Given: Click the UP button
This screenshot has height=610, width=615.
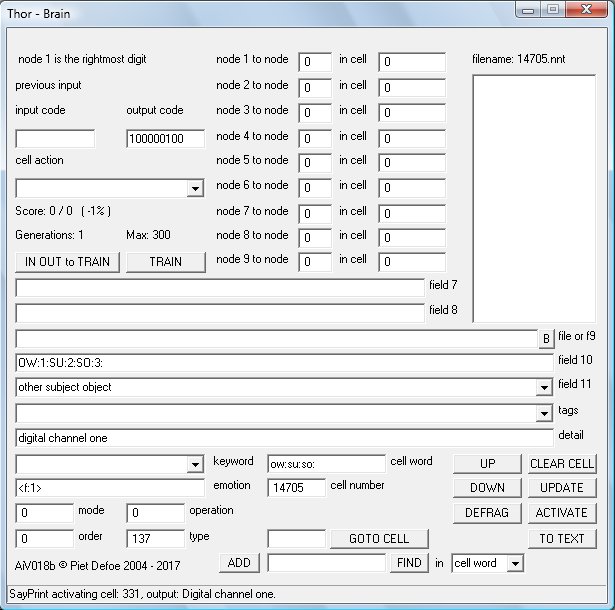Looking at the screenshot, I should click(x=487, y=464).
